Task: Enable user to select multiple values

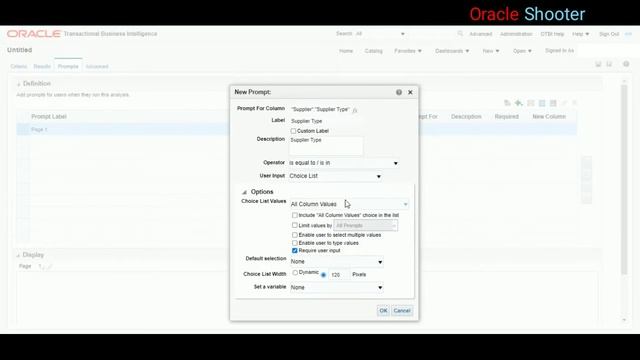Action: 295,235
